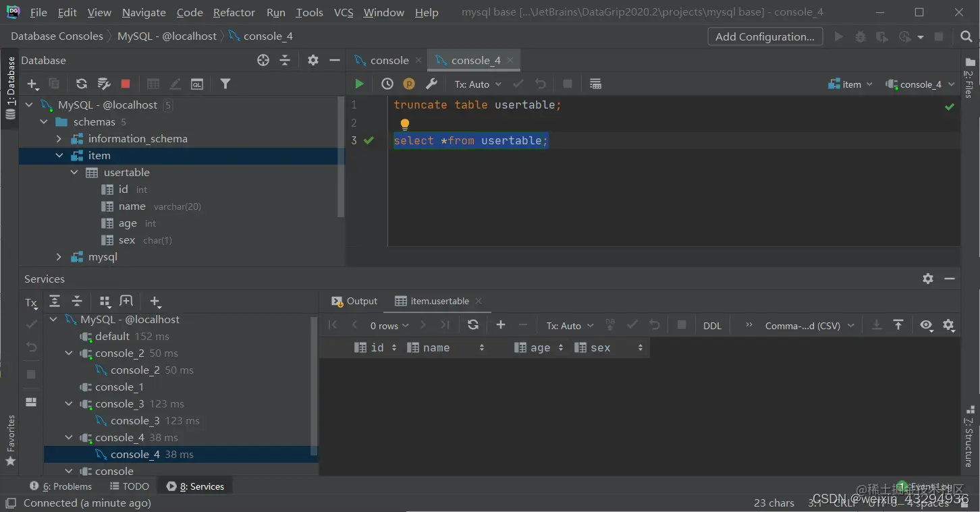Image resolution: width=980 pixels, height=512 pixels.
Task: Click the DDL button in results toolbar
Action: pyautogui.click(x=712, y=326)
